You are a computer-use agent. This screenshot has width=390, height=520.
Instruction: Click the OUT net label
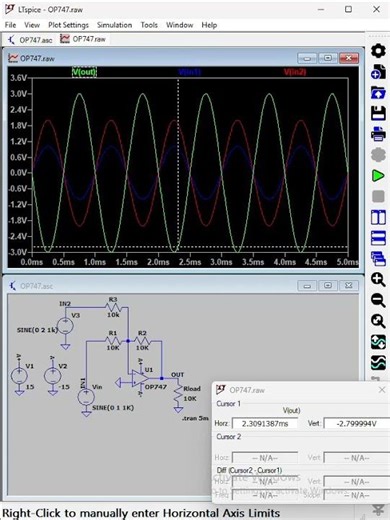177,375
